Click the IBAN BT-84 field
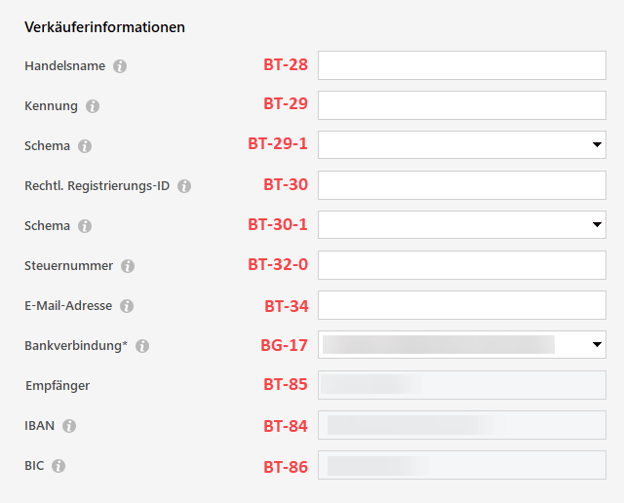Image resolution: width=624 pixels, height=503 pixels. click(x=462, y=425)
